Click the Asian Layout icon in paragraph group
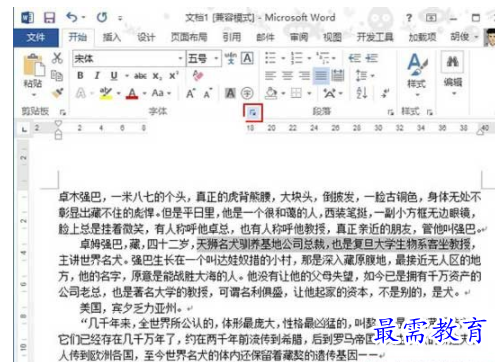This screenshot has height=362, width=495. (330, 93)
